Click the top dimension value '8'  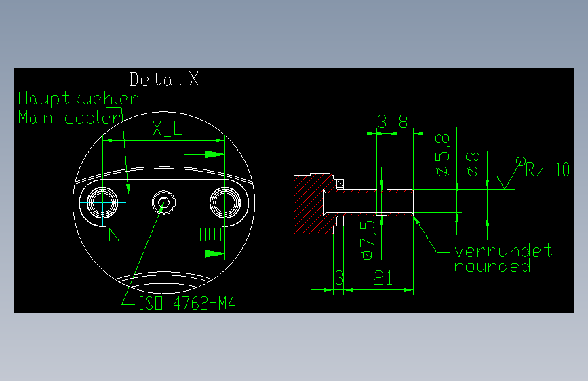tap(403, 121)
